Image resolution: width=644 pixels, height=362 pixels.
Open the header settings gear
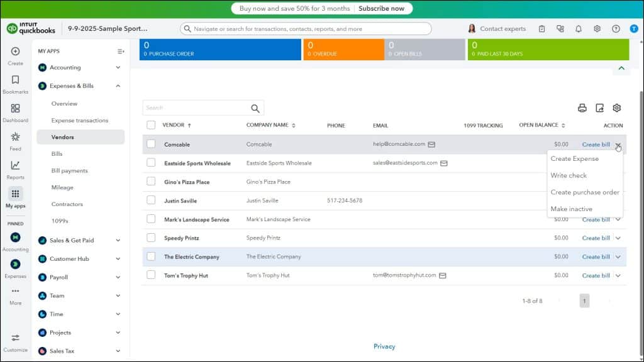[x=597, y=29]
